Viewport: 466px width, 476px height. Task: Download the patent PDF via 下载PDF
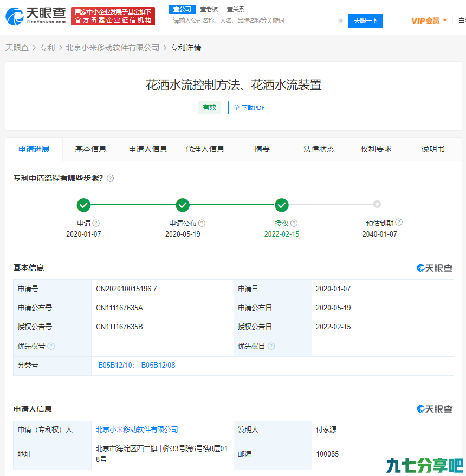(249, 107)
